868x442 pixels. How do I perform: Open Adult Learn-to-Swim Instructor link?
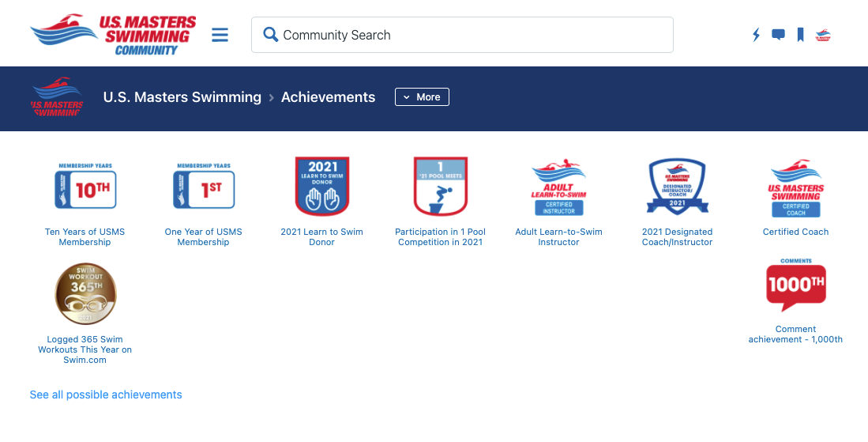point(558,237)
